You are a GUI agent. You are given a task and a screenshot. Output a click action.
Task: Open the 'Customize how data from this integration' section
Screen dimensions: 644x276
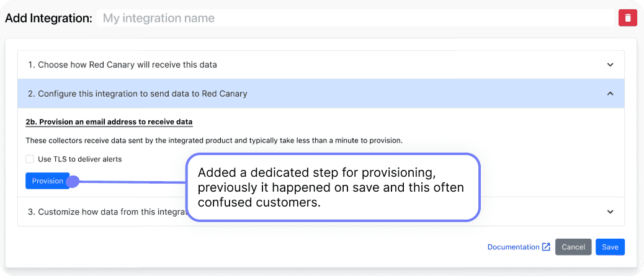107,211
